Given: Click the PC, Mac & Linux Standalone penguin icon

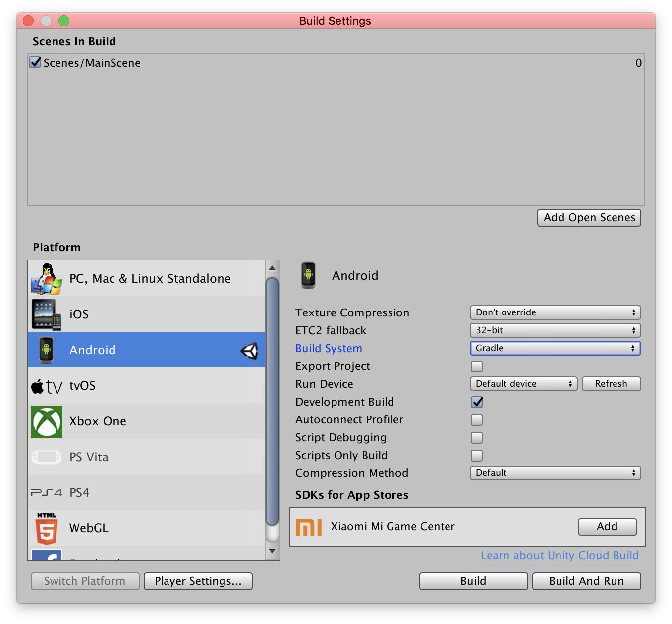Looking at the screenshot, I should point(46,278).
